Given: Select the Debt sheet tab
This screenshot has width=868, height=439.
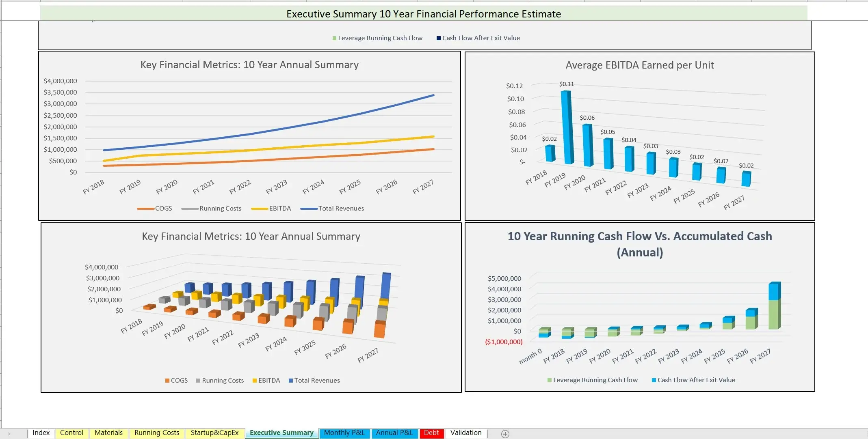Looking at the screenshot, I should (x=432, y=433).
